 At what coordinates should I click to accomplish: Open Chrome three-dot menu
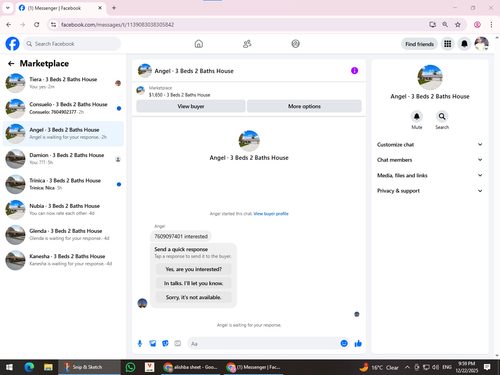coord(491,25)
